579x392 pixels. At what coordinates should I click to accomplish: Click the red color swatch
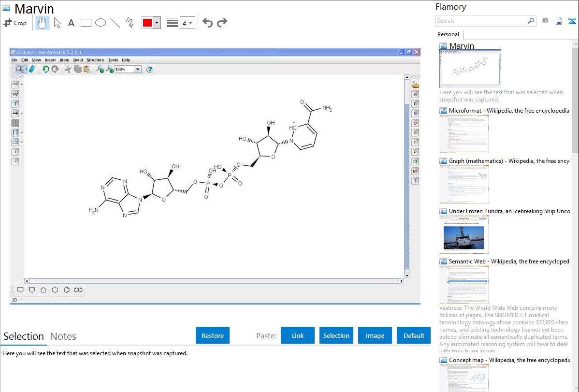click(x=147, y=23)
